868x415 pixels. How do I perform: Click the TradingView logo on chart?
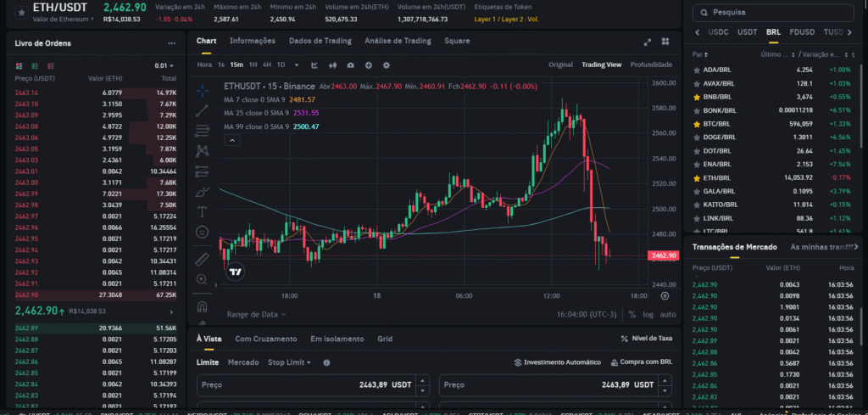(236, 272)
